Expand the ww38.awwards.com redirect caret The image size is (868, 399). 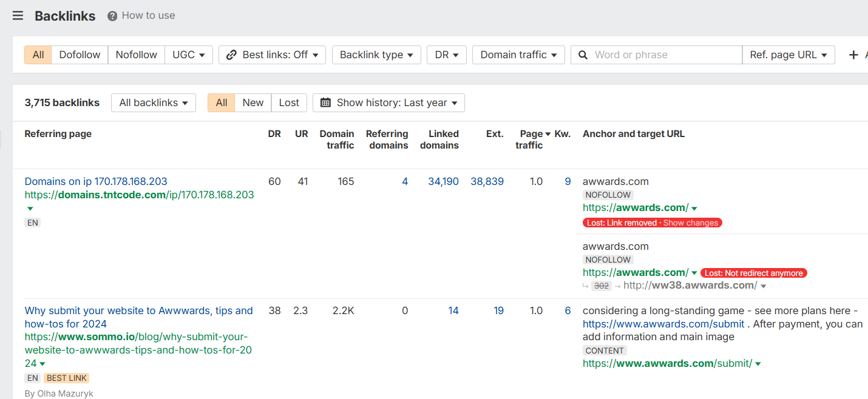click(764, 286)
